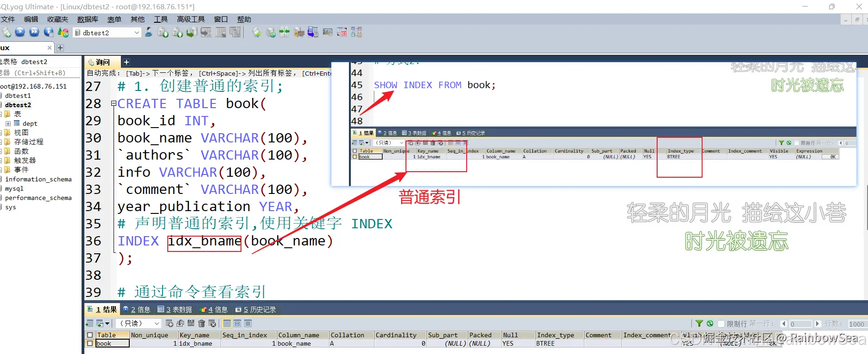
Task: Open the 帮助 menu
Action: [244, 19]
